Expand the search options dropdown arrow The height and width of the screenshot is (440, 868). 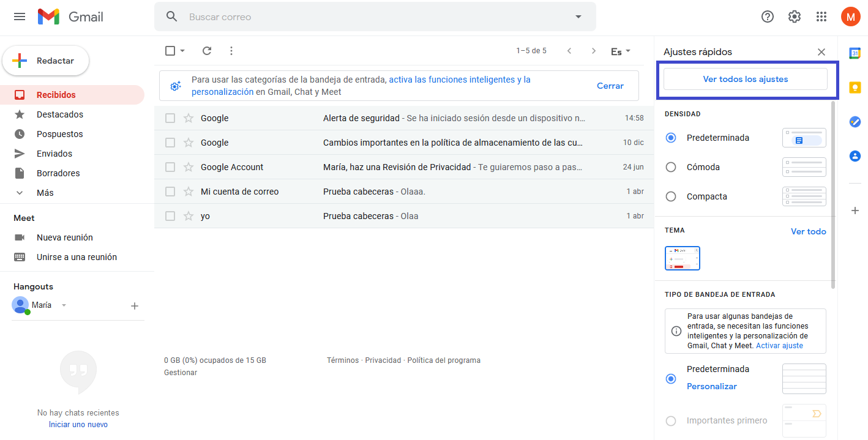(x=578, y=17)
